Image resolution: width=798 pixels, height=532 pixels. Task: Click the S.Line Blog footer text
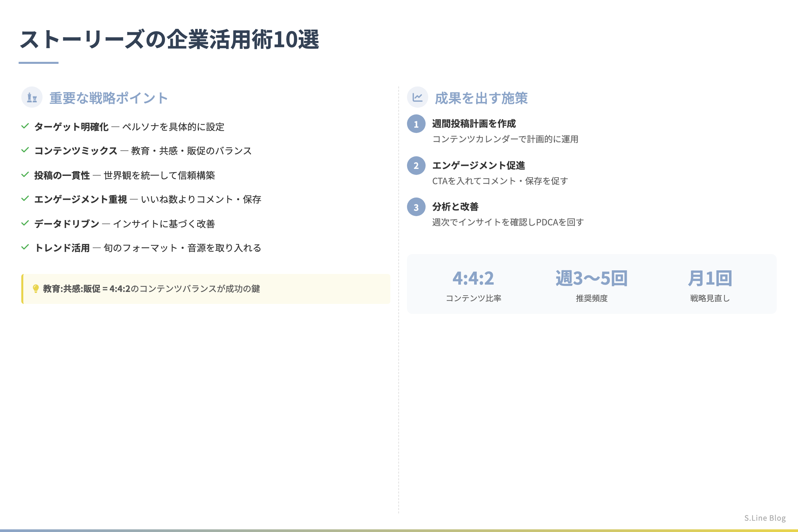point(765,518)
